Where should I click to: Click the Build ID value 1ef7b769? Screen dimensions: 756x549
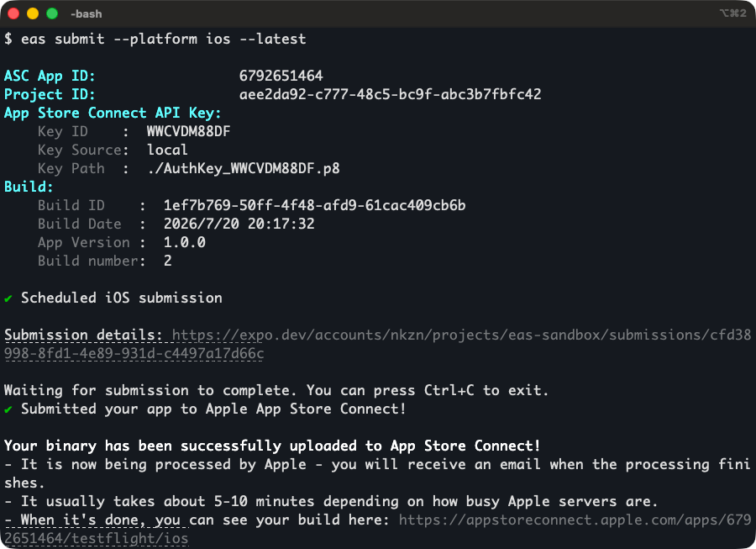coord(314,205)
